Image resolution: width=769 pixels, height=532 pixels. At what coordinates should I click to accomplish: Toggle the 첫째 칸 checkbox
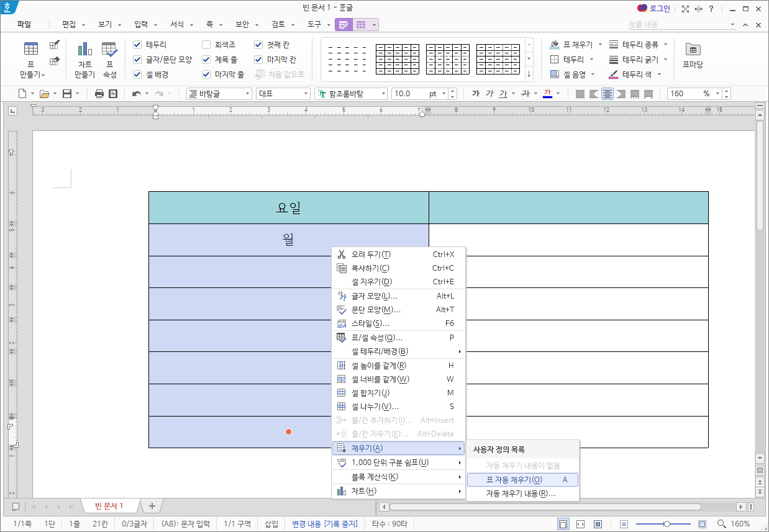click(x=258, y=45)
